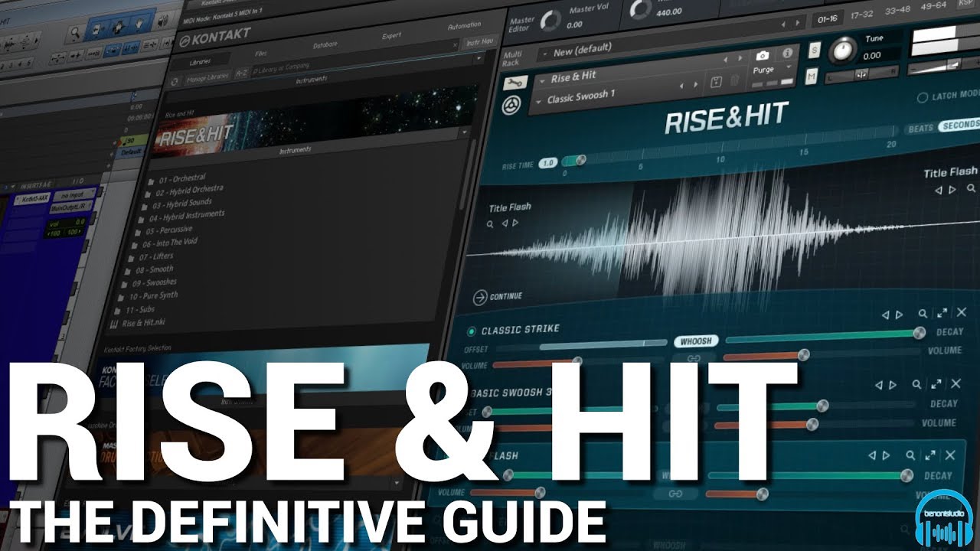
Task: Remove the Classic Strike layer with X
Action: click(x=962, y=312)
